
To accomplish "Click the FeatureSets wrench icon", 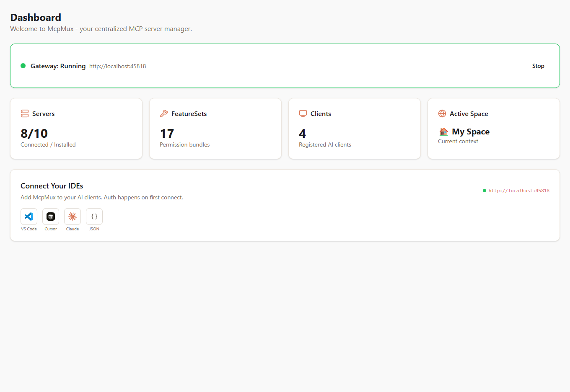I will (164, 113).
